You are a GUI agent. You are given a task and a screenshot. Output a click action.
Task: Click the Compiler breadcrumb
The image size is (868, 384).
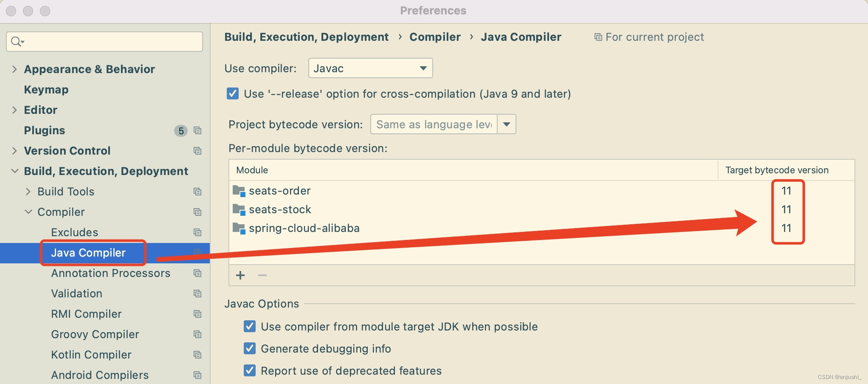tap(435, 37)
